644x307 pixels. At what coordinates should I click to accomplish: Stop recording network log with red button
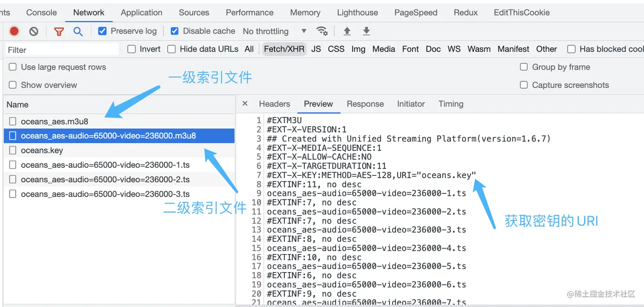tap(14, 31)
